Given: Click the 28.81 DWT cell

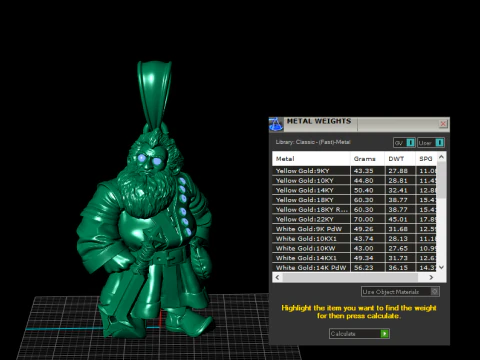Looking at the screenshot, I should (x=400, y=180).
